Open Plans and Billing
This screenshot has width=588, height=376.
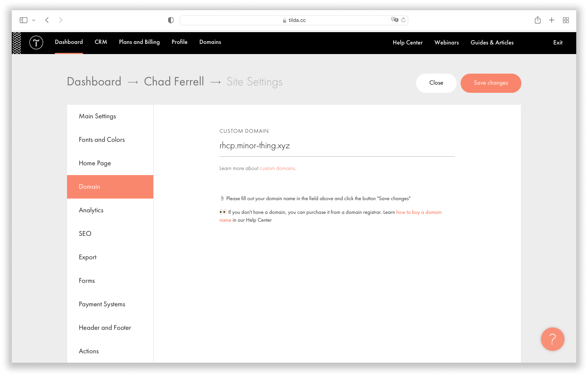[139, 42]
